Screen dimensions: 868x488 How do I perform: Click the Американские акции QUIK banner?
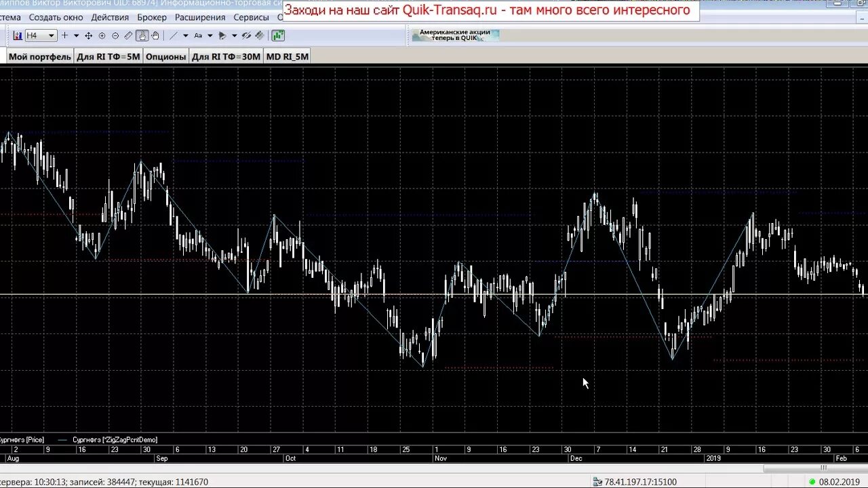[455, 35]
